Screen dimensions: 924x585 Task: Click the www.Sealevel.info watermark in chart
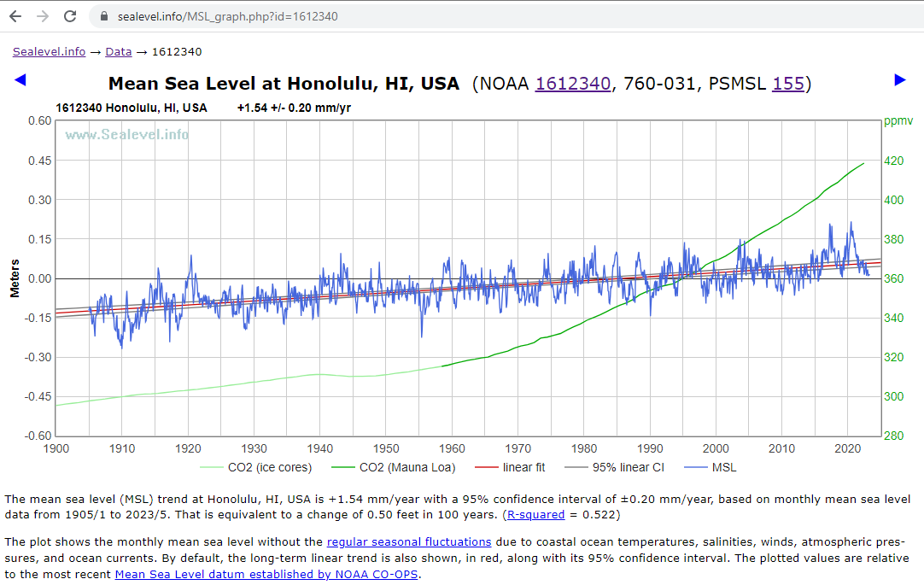tap(127, 134)
